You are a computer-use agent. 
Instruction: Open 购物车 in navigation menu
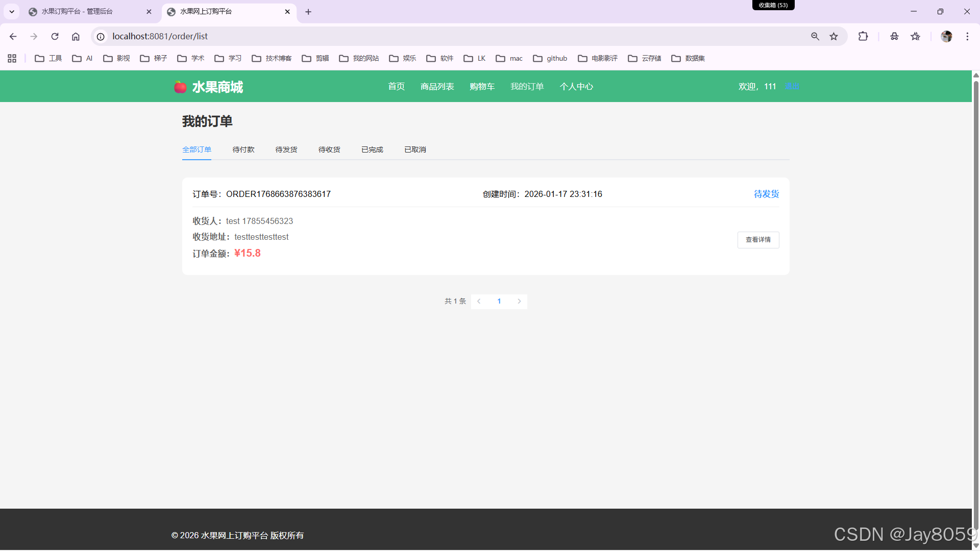[482, 86]
